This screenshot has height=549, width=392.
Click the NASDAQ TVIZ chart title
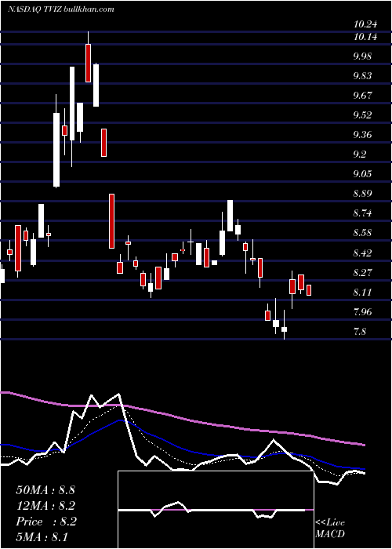tap(61, 9)
